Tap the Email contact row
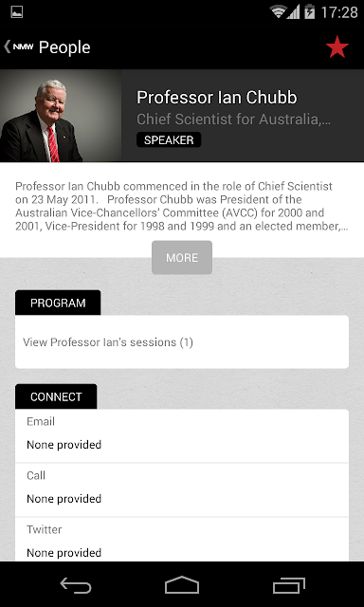This screenshot has width=364, height=607. point(182,436)
